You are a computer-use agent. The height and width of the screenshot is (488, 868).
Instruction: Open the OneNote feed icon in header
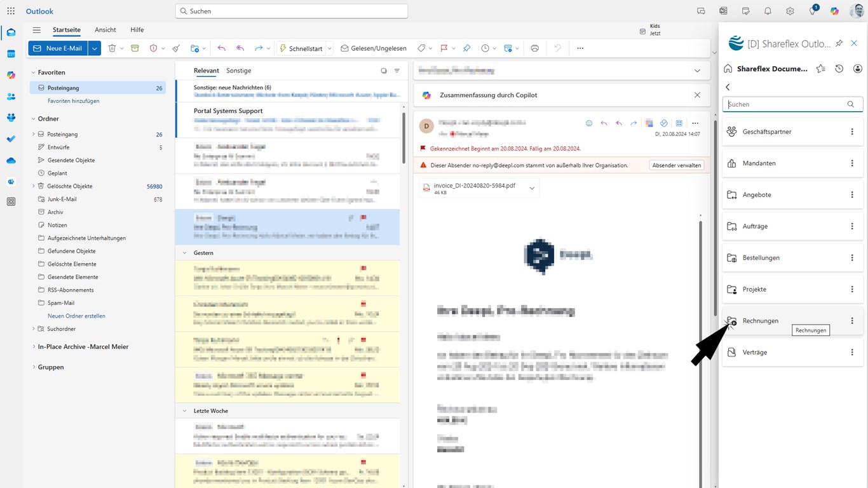723,11
